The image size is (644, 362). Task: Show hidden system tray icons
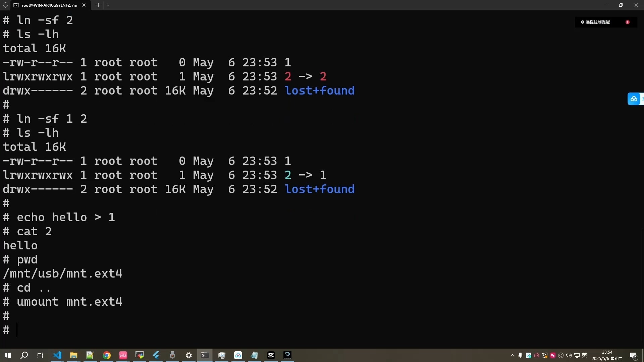coord(512,355)
